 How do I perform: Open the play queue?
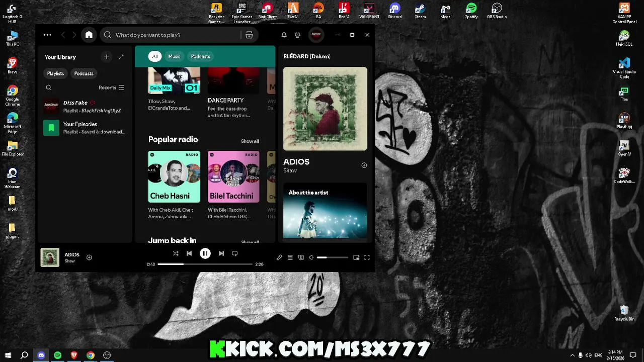point(290,257)
